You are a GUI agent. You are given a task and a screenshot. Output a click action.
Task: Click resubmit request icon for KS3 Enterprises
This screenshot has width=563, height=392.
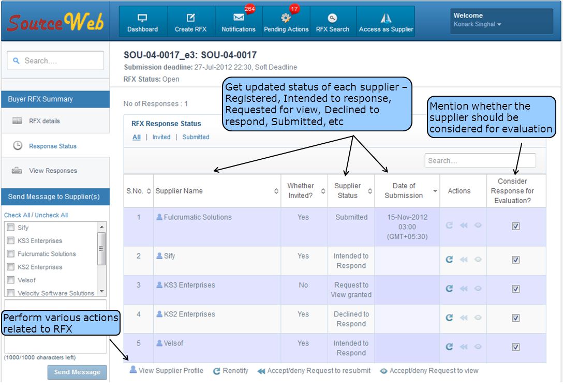[464, 288]
